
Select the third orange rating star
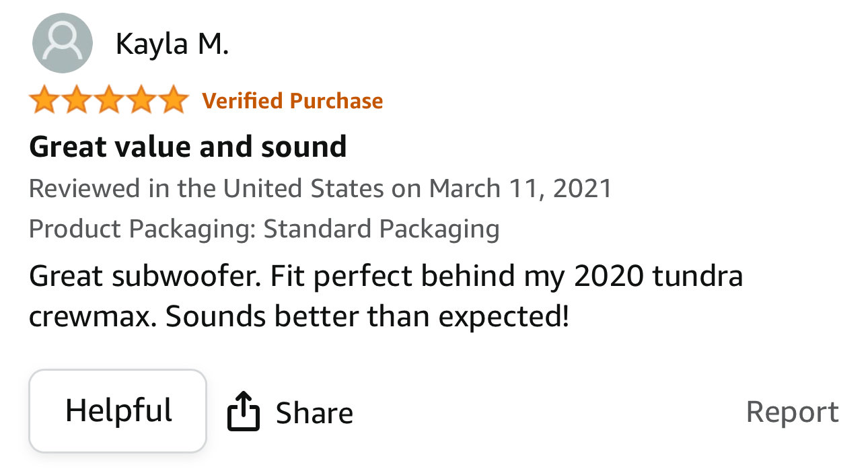pos(108,100)
